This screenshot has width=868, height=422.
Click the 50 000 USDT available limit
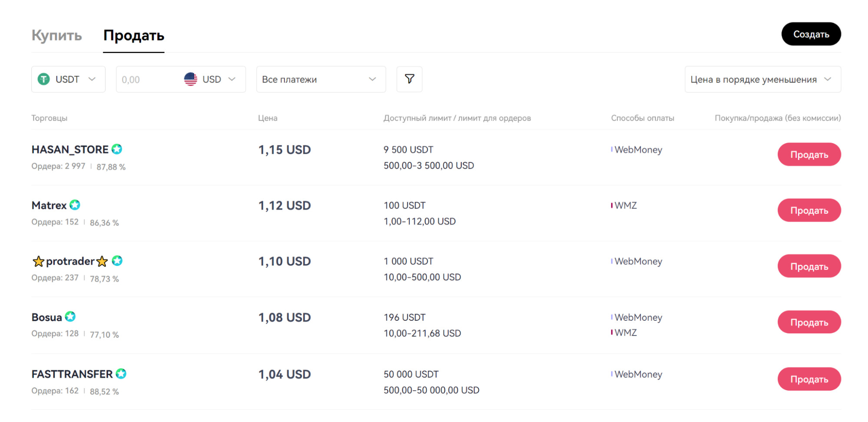[411, 374]
